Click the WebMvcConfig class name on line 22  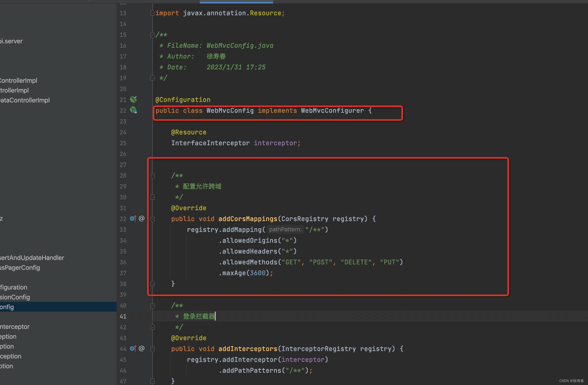tap(230, 111)
